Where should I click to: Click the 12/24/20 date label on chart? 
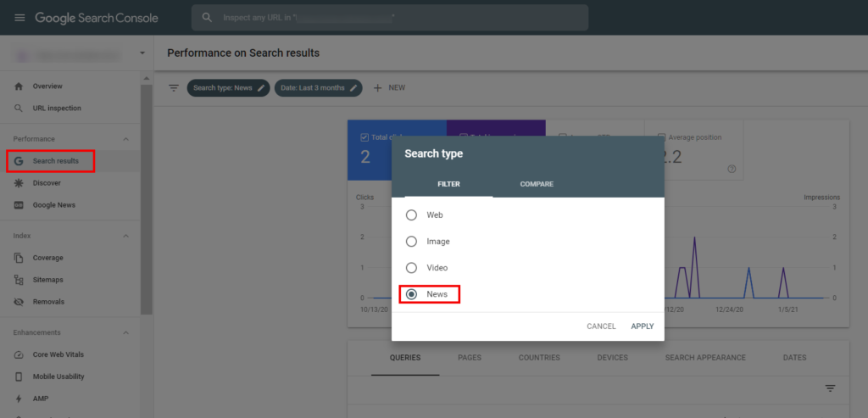[x=729, y=309]
